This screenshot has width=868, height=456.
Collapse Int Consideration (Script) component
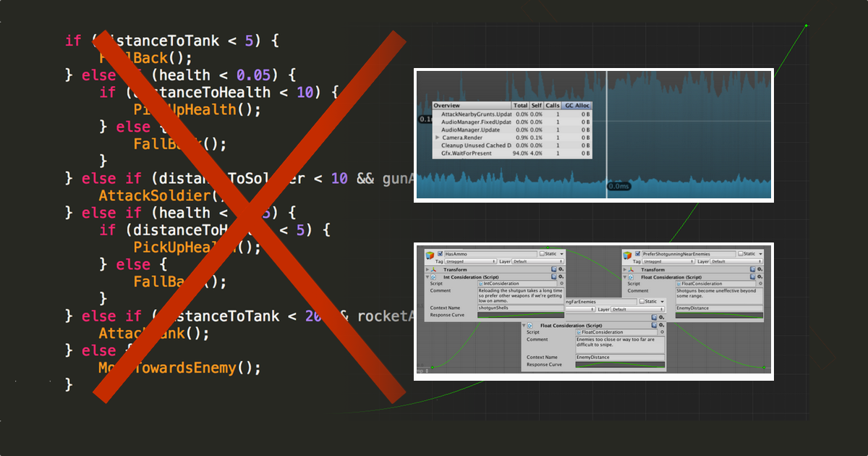[x=427, y=277]
